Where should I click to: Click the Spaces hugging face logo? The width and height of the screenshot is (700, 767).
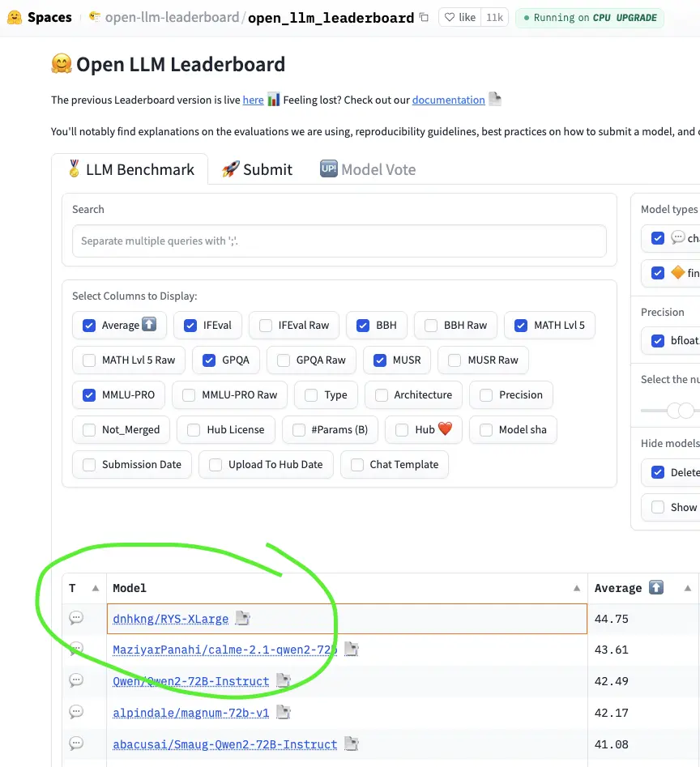(15, 18)
